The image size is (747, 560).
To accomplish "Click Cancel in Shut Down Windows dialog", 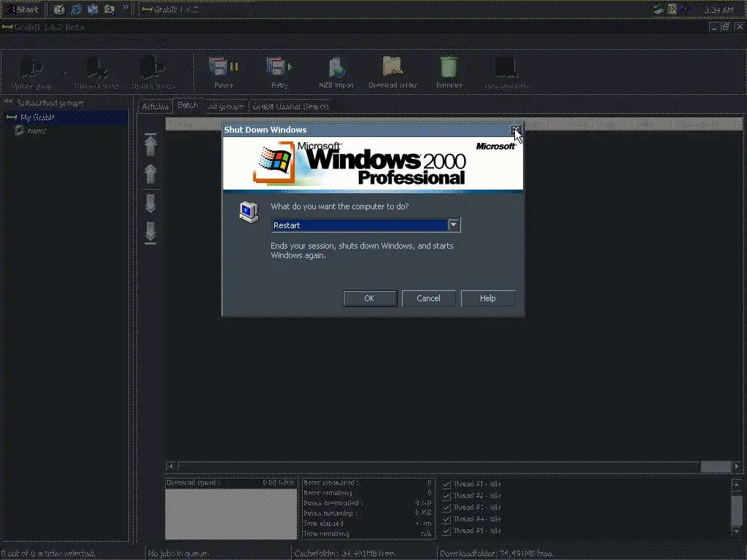I will pyautogui.click(x=429, y=298).
